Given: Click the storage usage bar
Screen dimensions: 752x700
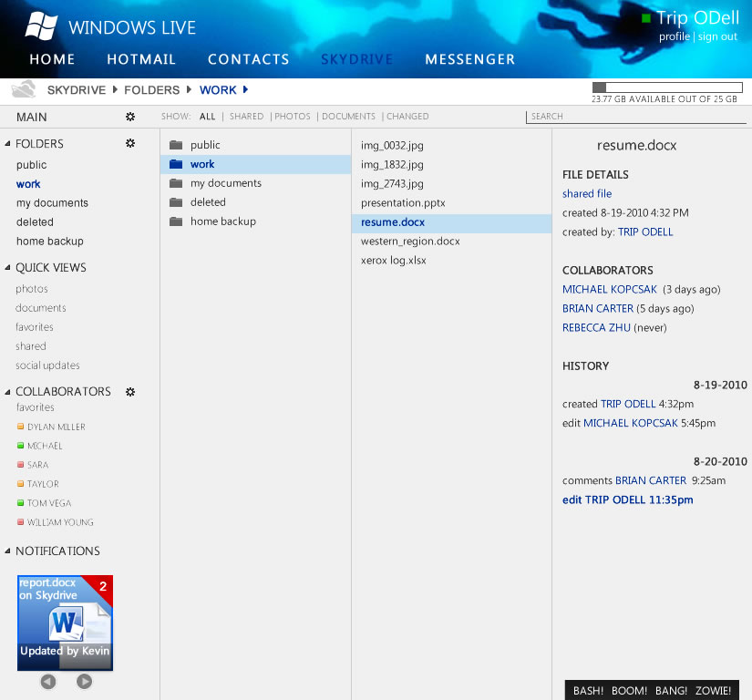Looking at the screenshot, I should (x=667, y=87).
